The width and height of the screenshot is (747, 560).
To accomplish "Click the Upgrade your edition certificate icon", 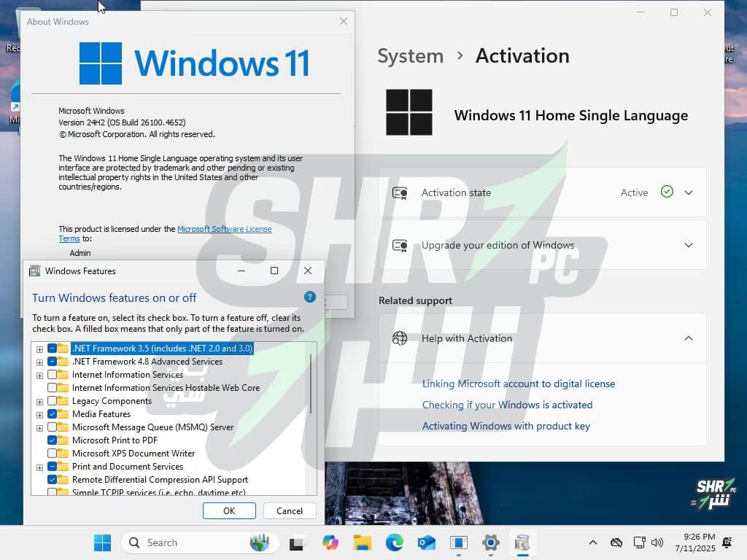I will [400, 245].
